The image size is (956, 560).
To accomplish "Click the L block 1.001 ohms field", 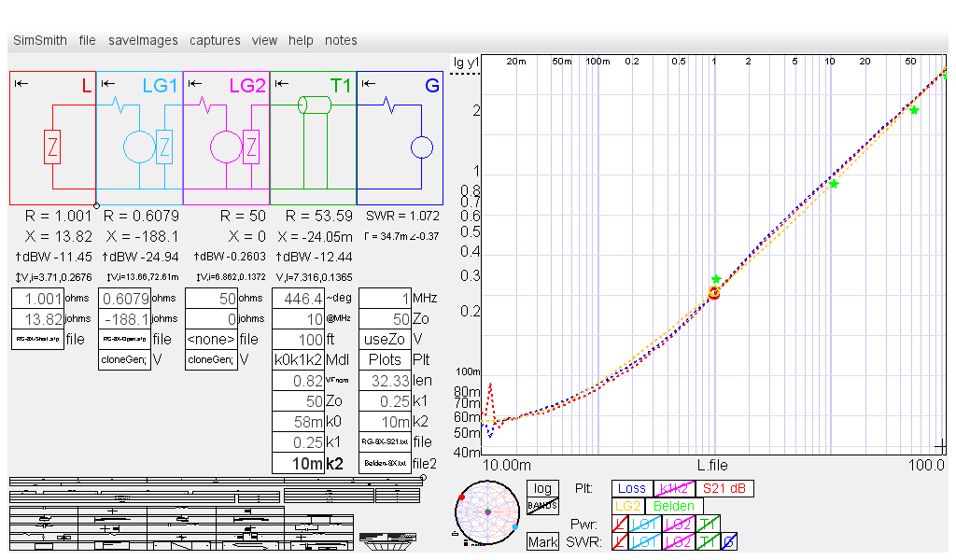I will [x=37, y=299].
